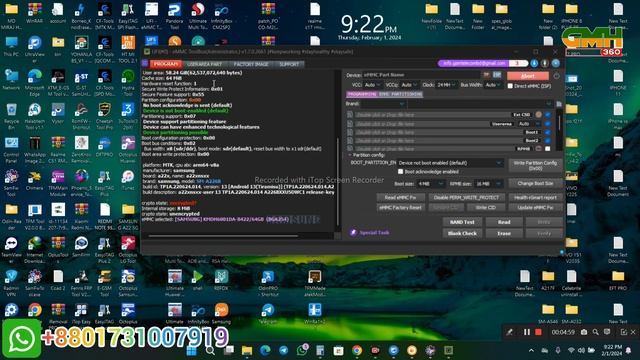The height and width of the screenshot is (360, 640).
Task: Click the file icon of Boot1 row
Action: click(350, 132)
